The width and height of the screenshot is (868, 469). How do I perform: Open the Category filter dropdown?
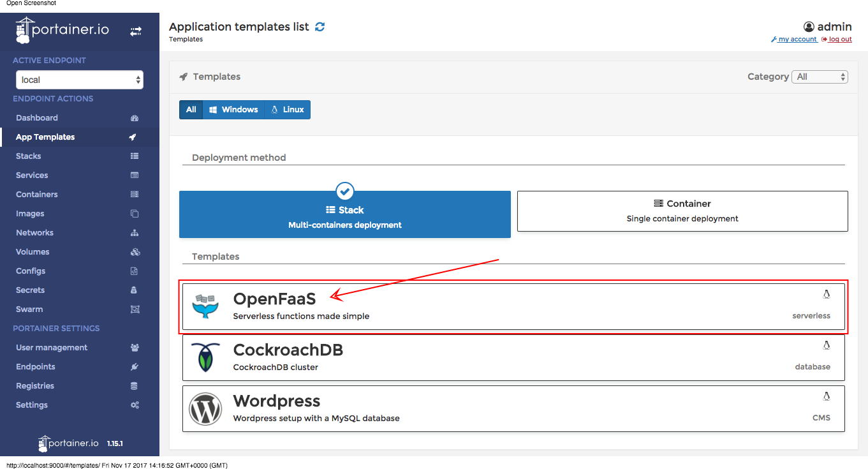point(820,76)
